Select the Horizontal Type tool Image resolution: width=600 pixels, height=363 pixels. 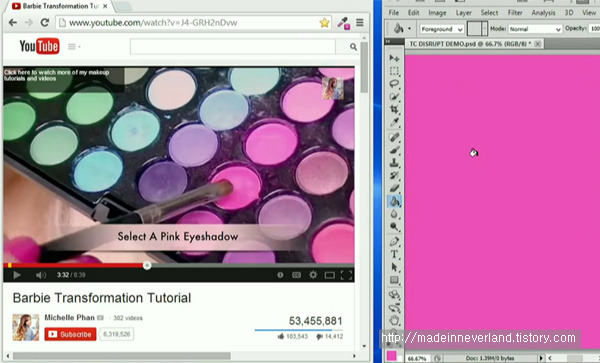394,254
